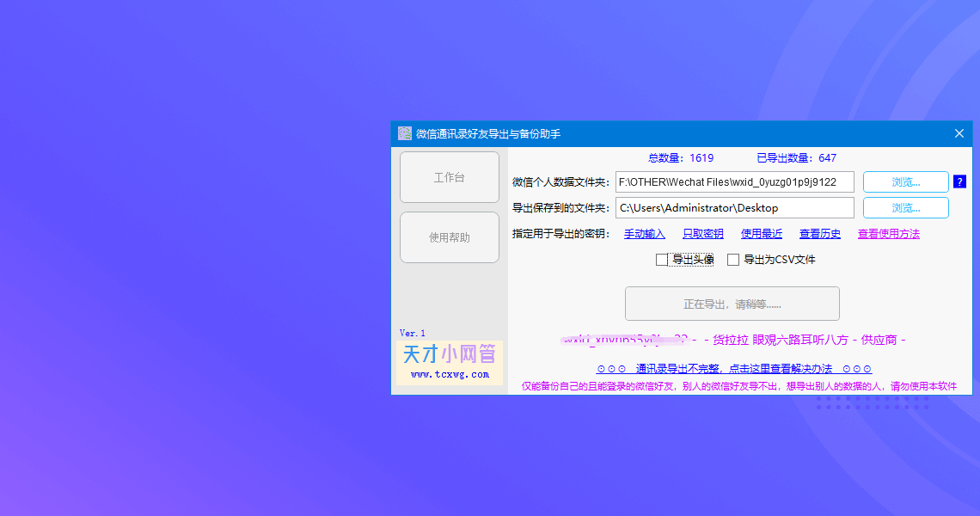Focus the Desktop export folder field

click(x=734, y=207)
